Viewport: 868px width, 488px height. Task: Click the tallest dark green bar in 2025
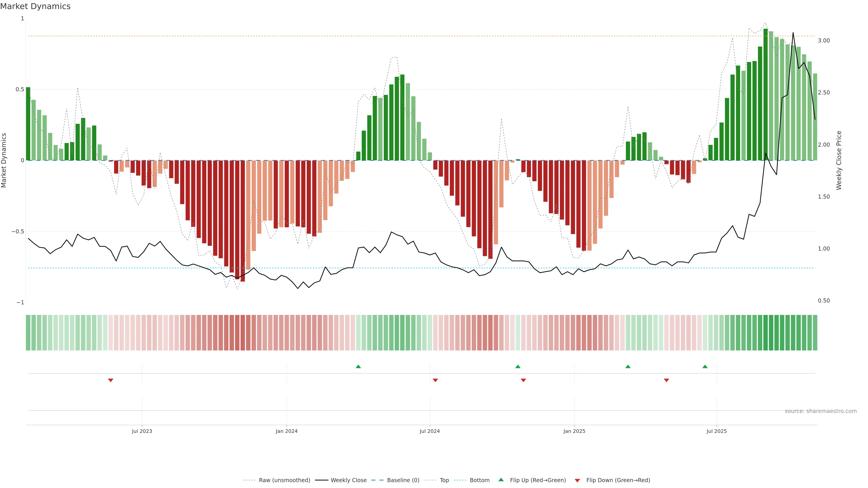pyautogui.click(x=766, y=94)
